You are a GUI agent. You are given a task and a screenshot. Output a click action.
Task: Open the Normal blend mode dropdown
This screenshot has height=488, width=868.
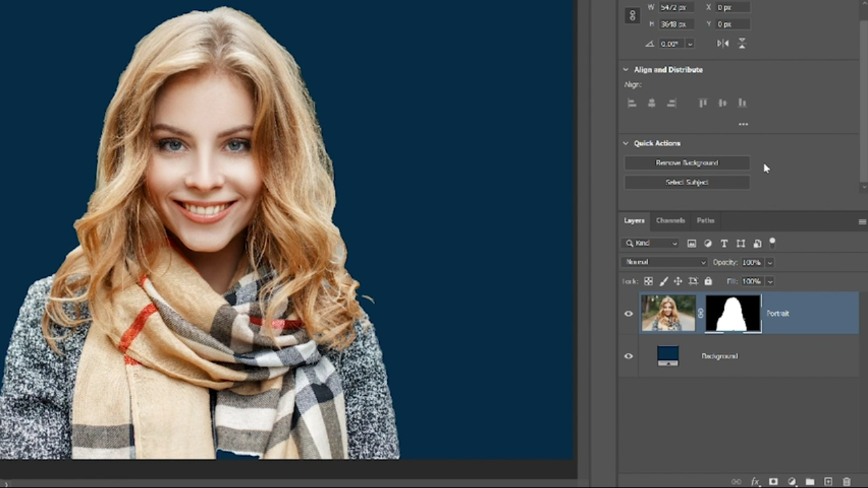coord(664,262)
